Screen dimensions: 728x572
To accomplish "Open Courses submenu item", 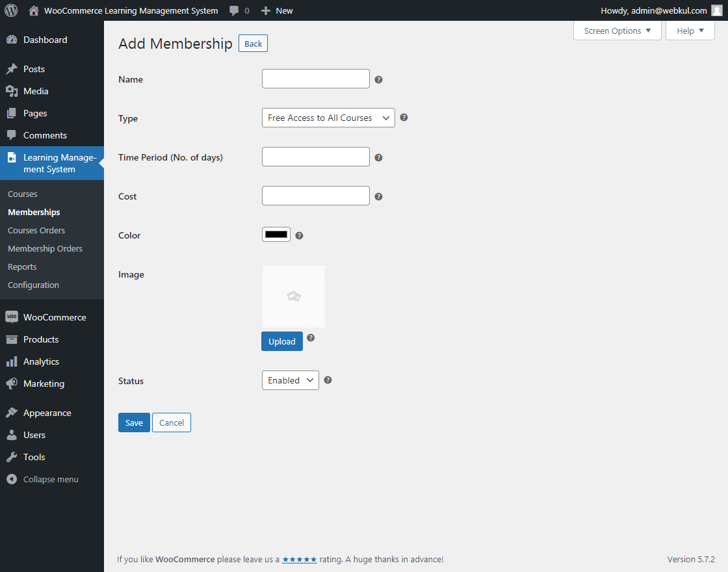I will (22, 194).
